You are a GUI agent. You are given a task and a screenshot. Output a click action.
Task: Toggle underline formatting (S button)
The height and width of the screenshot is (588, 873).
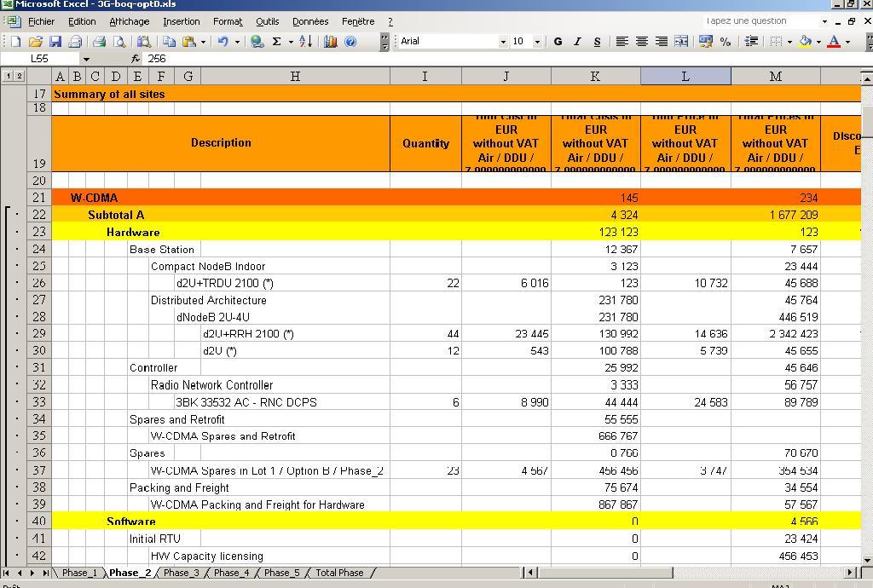(x=597, y=41)
